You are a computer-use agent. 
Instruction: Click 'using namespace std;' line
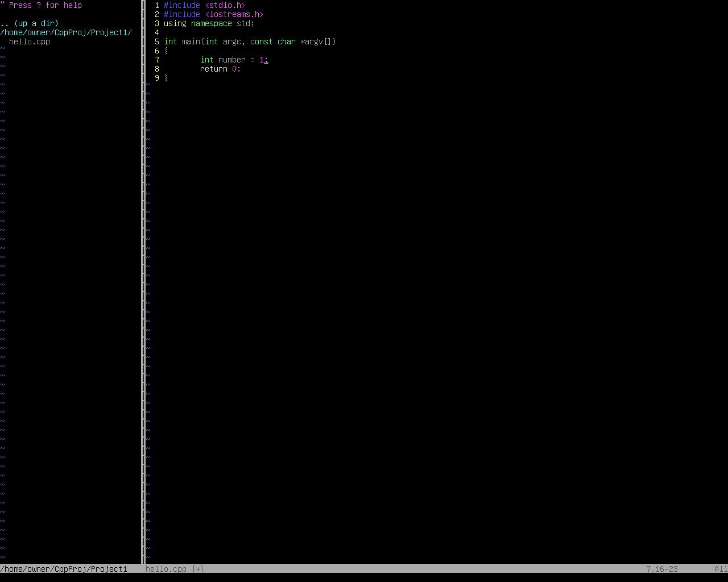pyautogui.click(x=209, y=23)
